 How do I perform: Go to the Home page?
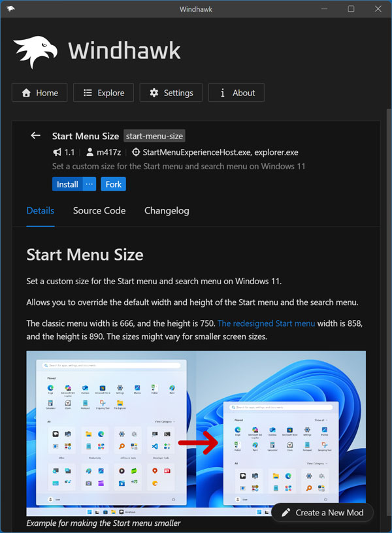(39, 93)
